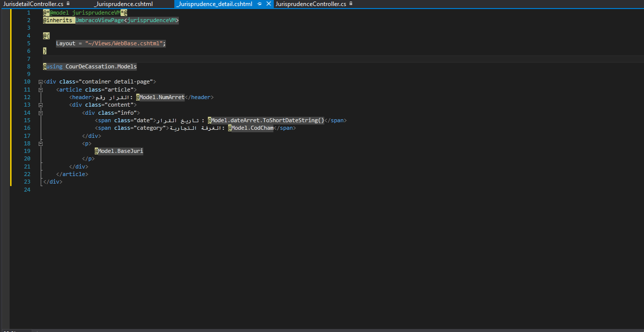Collapse the div class="content" block
Viewport: 644px width, 332px height.
[x=40, y=105]
